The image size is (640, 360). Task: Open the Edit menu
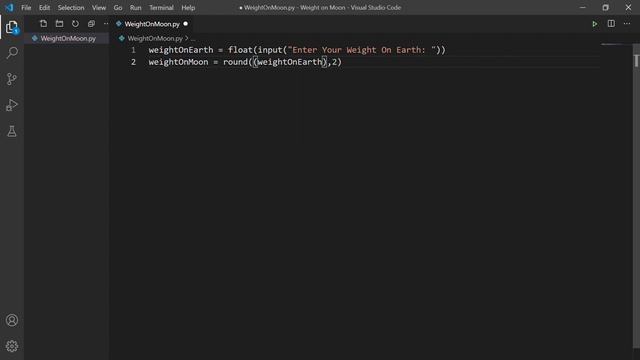tap(44, 8)
